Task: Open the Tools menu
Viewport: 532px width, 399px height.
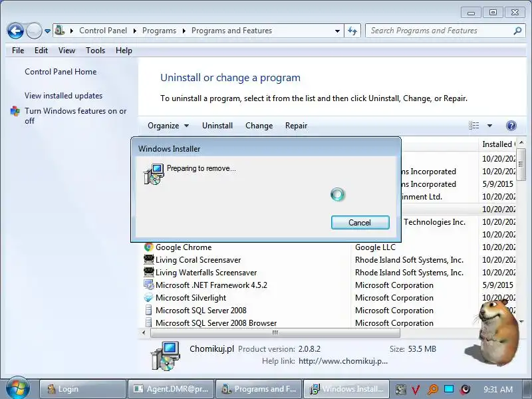Action: click(x=95, y=51)
